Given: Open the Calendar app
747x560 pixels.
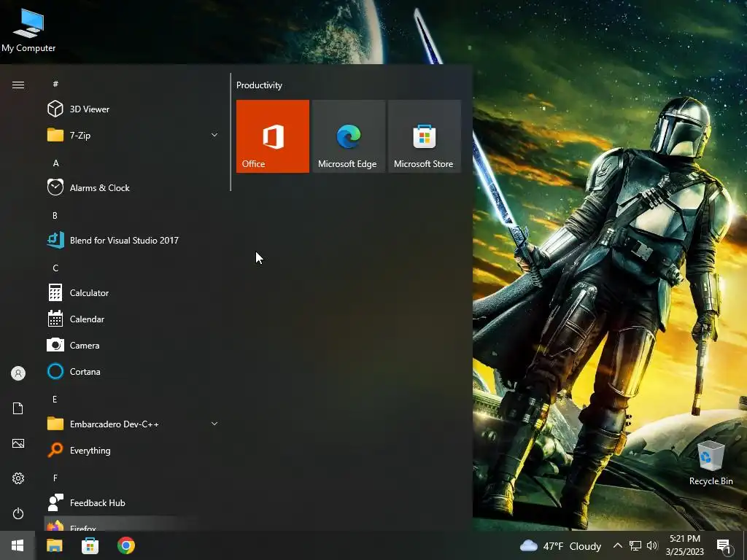Looking at the screenshot, I should (x=133, y=319).
